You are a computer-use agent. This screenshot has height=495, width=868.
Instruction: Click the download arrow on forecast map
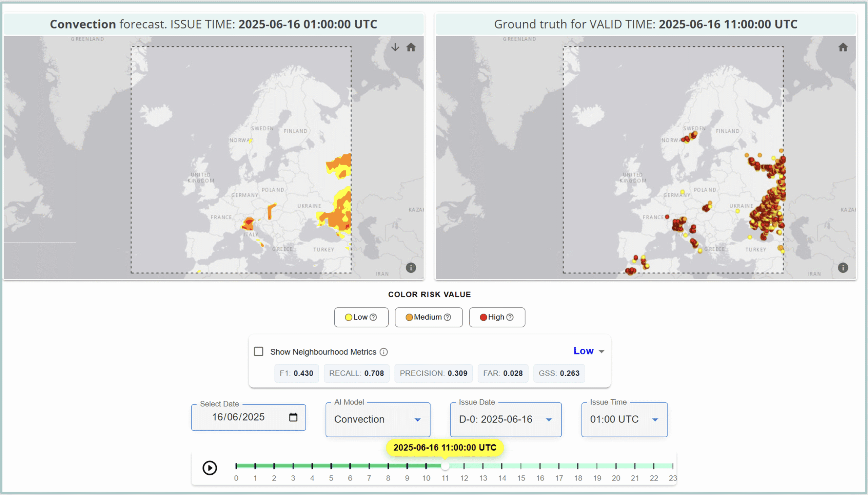[x=395, y=47]
